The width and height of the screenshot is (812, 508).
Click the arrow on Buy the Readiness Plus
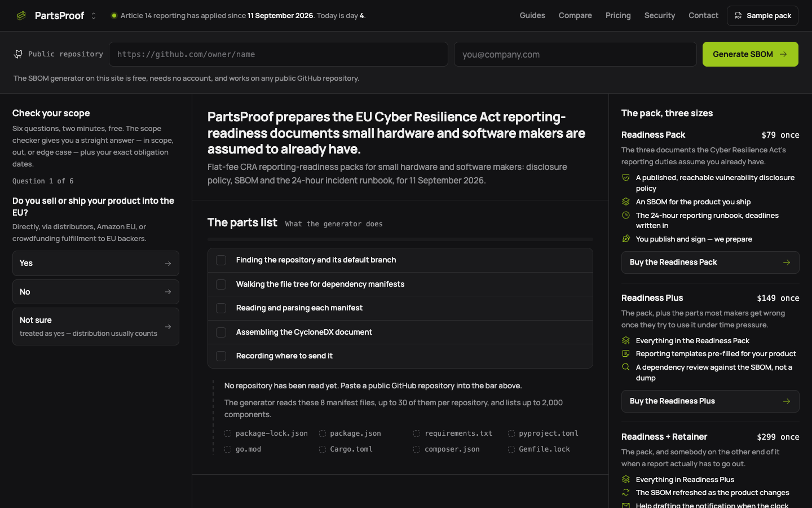(787, 401)
